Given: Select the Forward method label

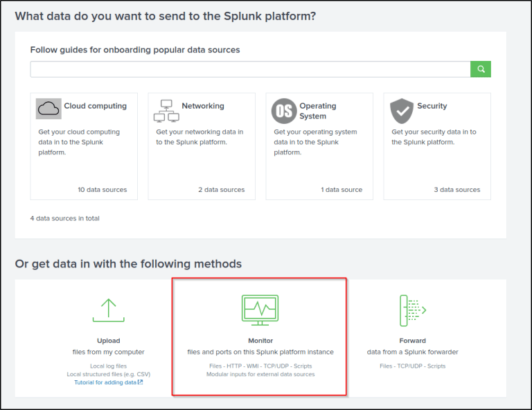Looking at the screenshot, I should [413, 341].
